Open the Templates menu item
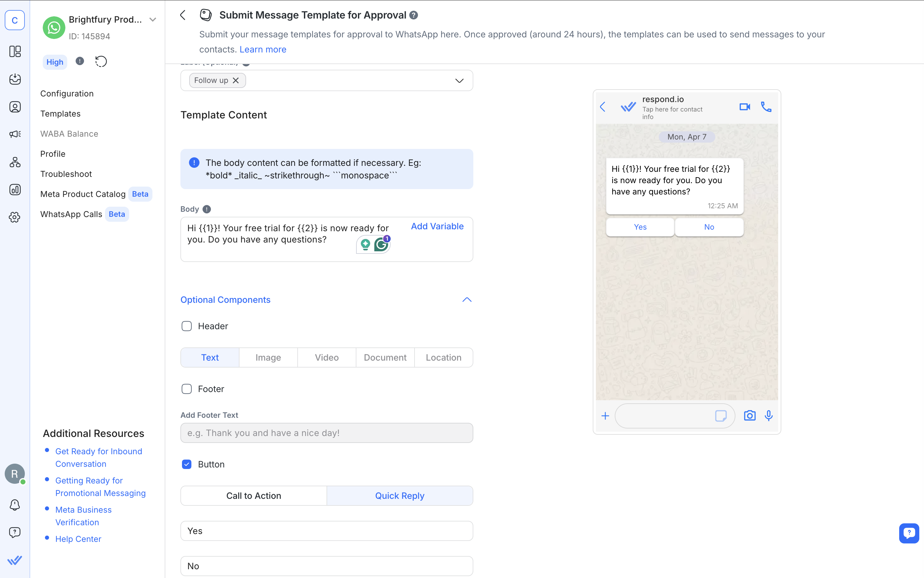The image size is (924, 578). [60, 113]
